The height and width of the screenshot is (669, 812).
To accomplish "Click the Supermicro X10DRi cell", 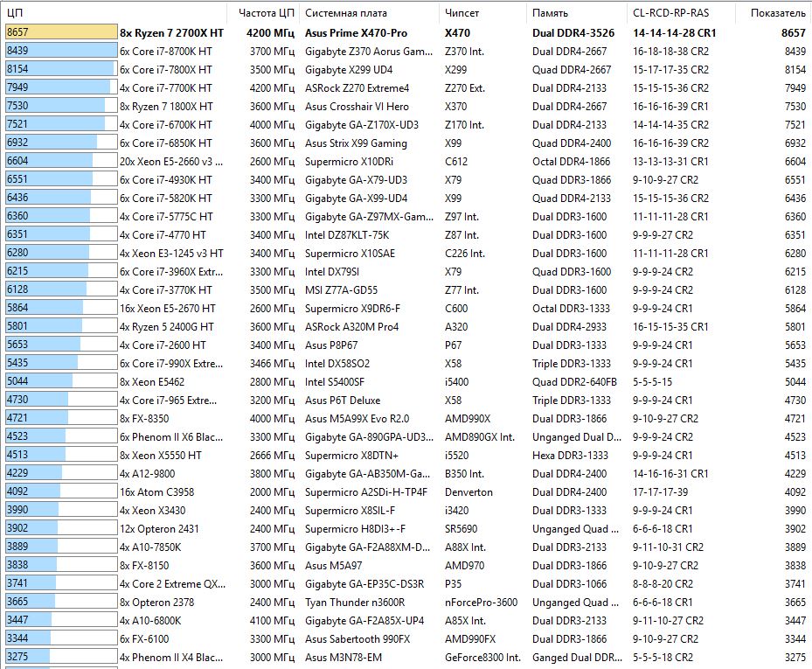I will point(349,162).
